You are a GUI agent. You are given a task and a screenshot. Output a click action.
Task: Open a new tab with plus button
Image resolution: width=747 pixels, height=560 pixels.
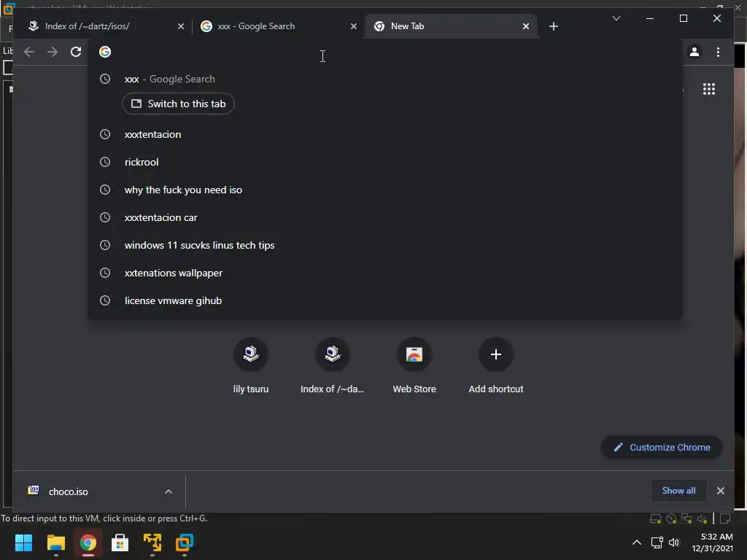pyautogui.click(x=553, y=26)
